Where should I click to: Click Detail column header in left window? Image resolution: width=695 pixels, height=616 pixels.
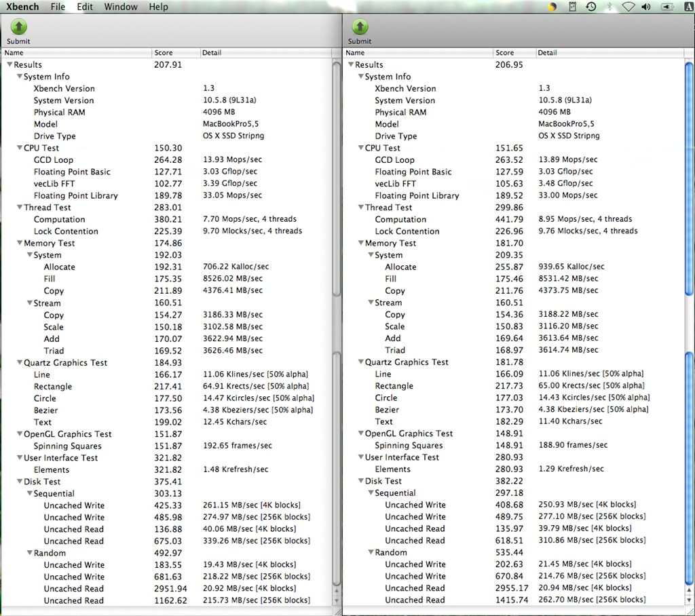tap(266, 52)
